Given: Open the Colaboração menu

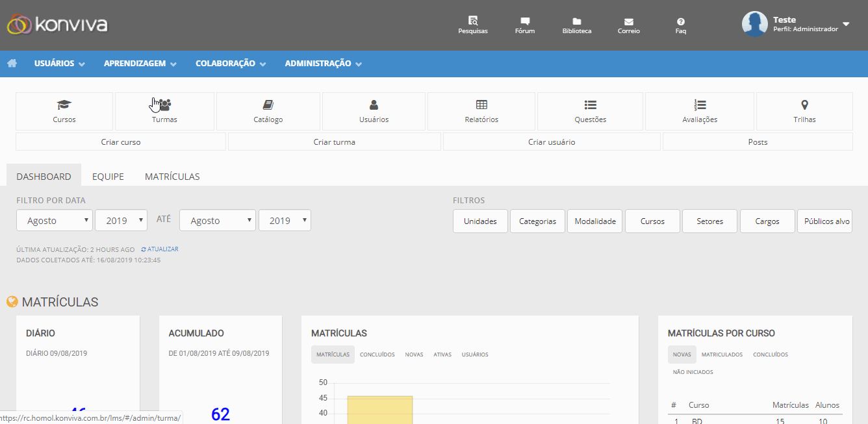Looking at the screenshot, I should [231, 64].
